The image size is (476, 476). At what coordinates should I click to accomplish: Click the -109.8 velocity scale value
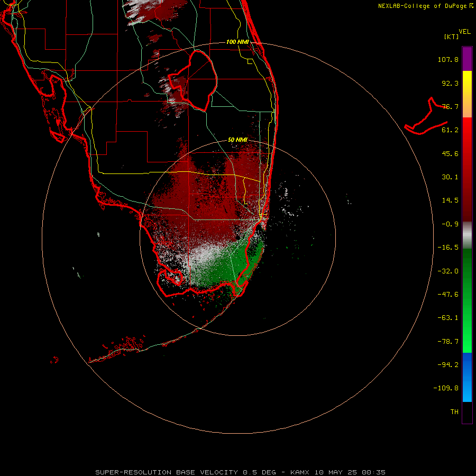coord(446,388)
